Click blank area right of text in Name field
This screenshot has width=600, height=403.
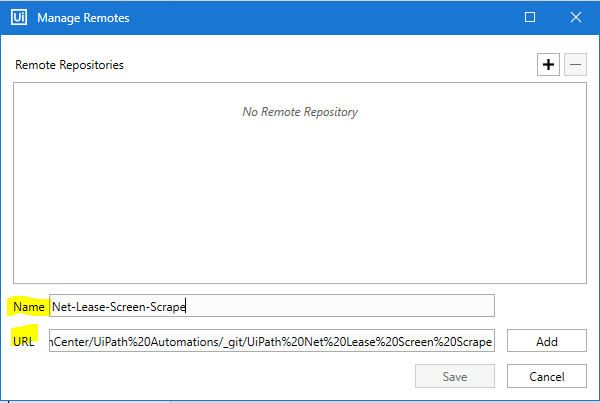pos(339,306)
